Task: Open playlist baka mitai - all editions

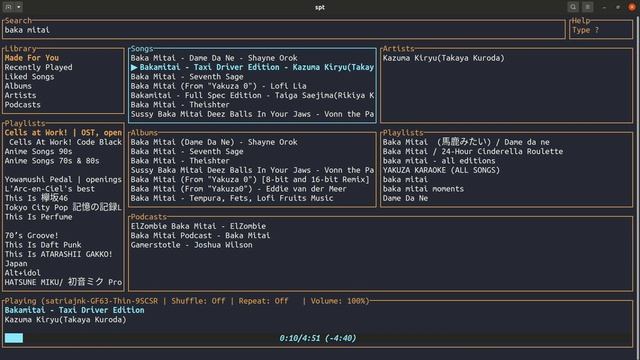Action: (x=439, y=161)
